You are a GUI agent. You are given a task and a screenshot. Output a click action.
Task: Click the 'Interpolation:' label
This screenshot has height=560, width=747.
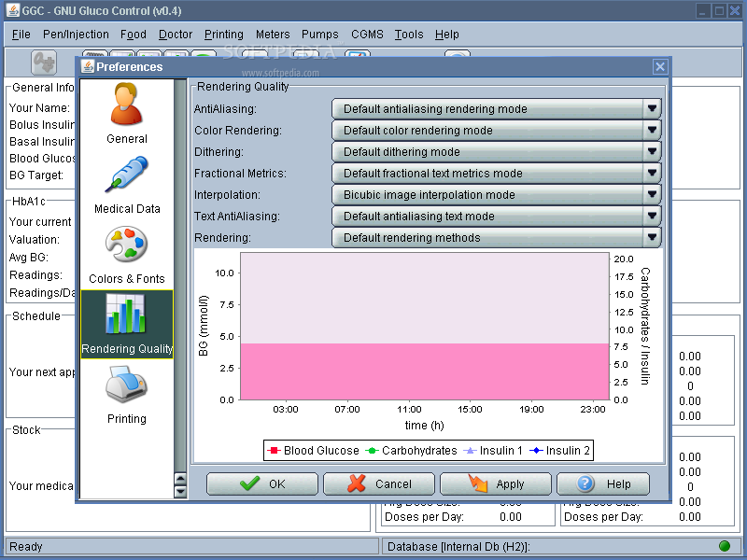[227, 195]
